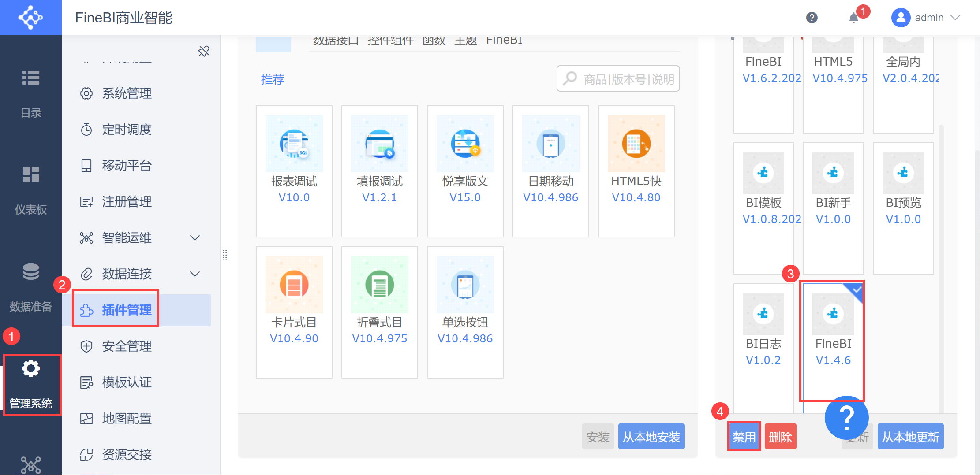
Task: Go to the 仪表板 dashboard section
Action: pos(31,191)
